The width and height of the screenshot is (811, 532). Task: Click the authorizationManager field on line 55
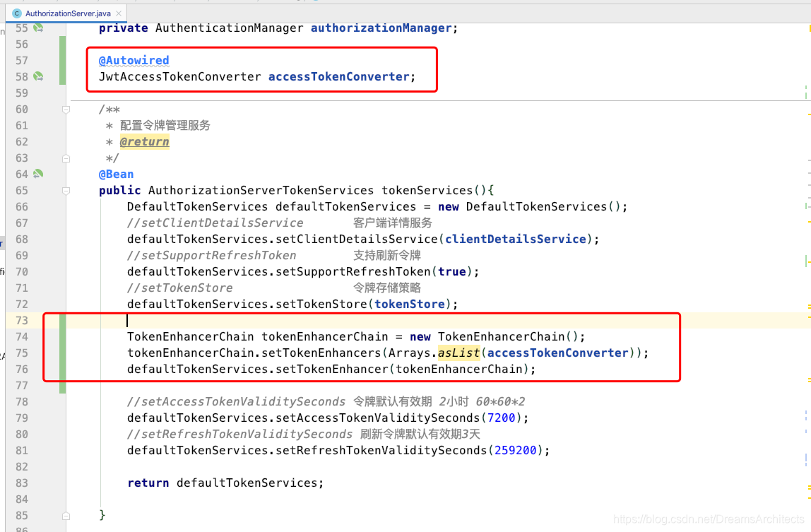[381, 28]
